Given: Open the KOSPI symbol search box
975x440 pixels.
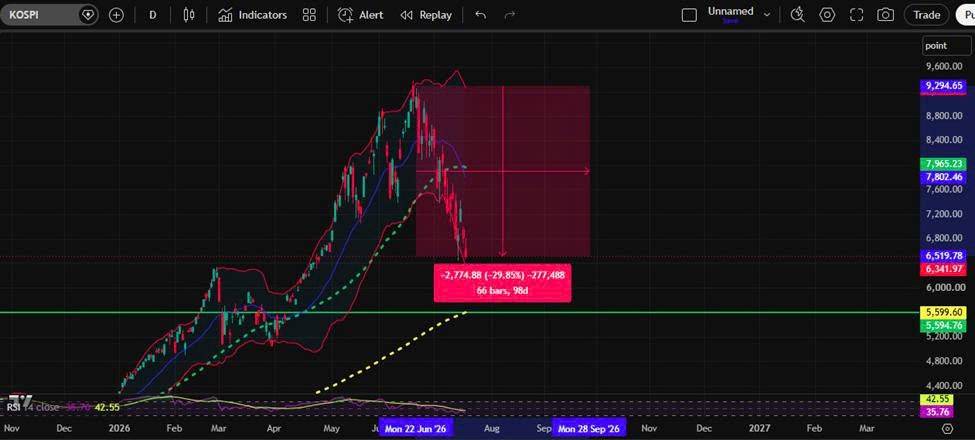Looking at the screenshot, I should 40,15.
